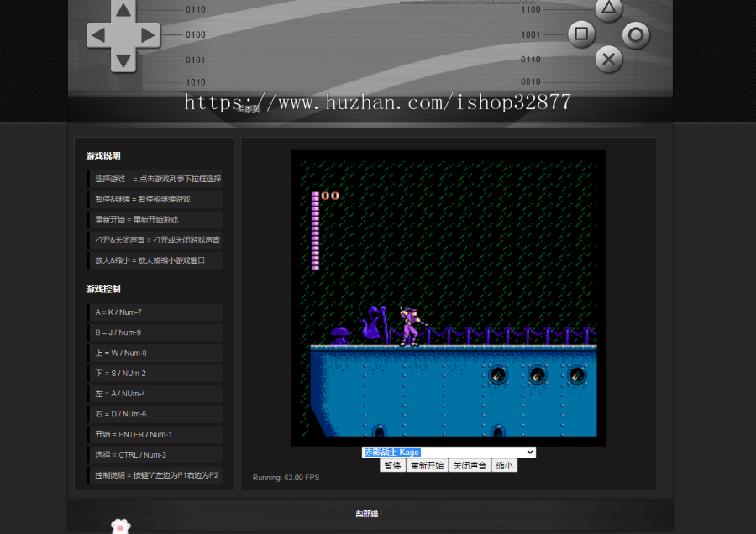
Task: Click the 重新开始 restart button
Action: [x=428, y=465]
